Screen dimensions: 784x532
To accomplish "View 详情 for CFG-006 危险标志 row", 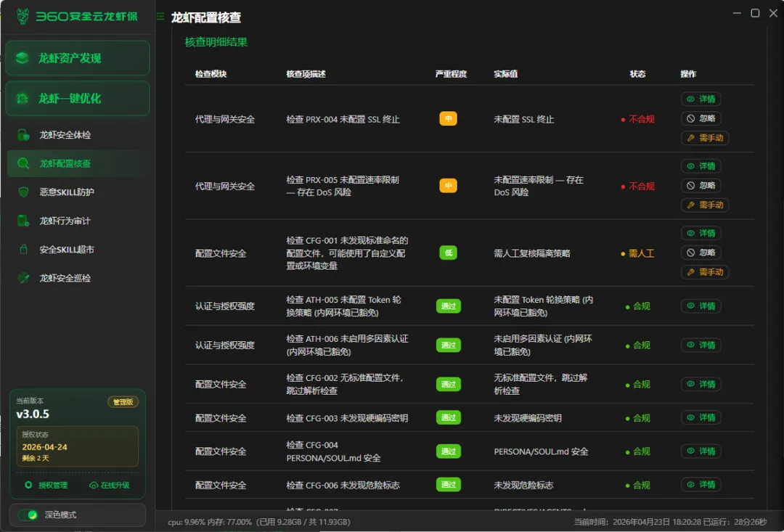I will pos(701,485).
